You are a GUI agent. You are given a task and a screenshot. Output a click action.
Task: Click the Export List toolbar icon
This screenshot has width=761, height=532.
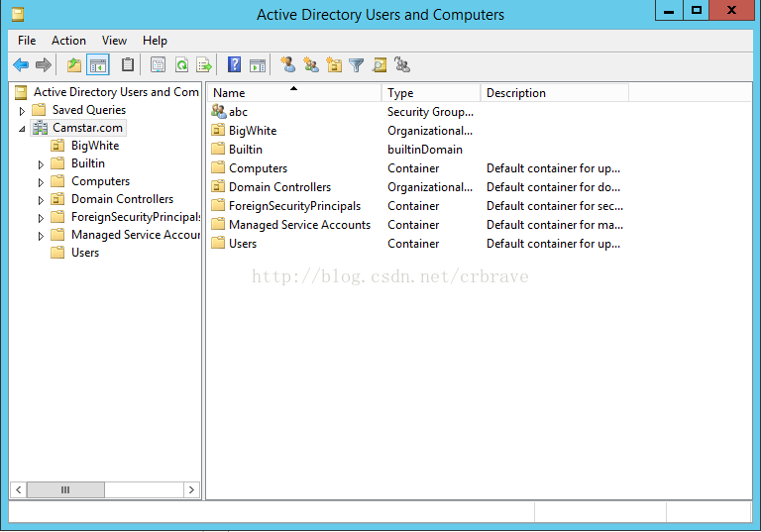click(x=204, y=64)
